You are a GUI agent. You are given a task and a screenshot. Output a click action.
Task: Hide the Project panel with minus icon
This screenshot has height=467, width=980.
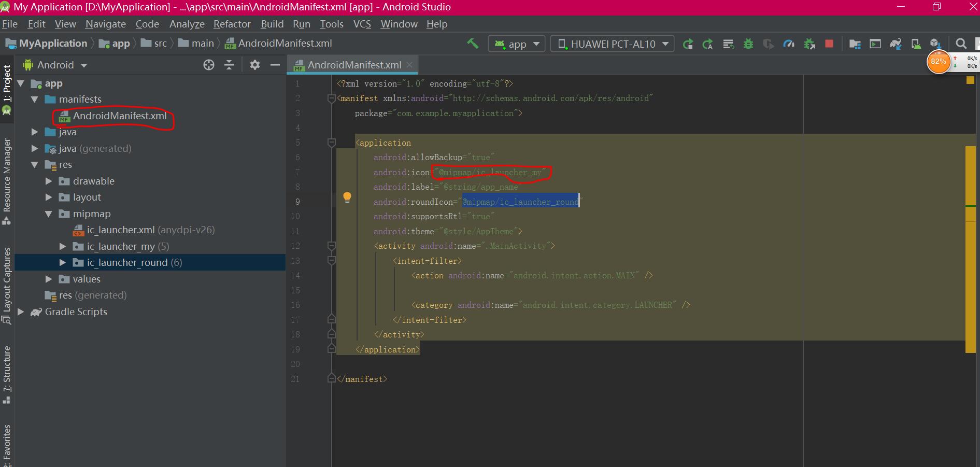pos(275,65)
